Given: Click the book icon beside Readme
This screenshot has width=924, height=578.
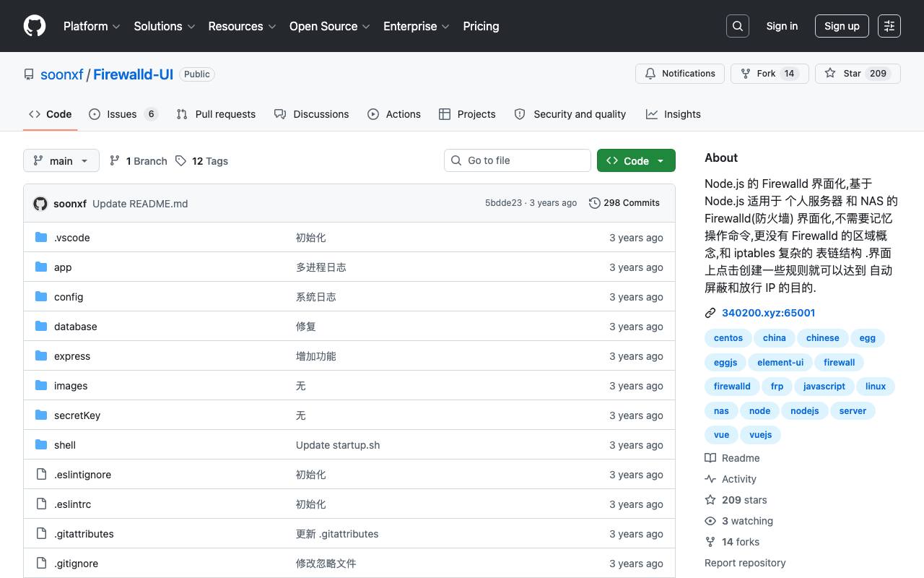Looking at the screenshot, I should 710,458.
